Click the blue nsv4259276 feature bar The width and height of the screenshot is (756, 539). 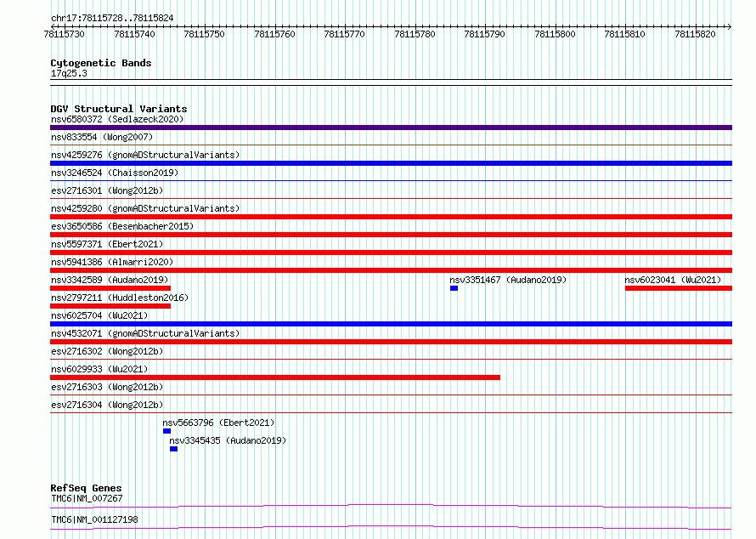(391, 163)
